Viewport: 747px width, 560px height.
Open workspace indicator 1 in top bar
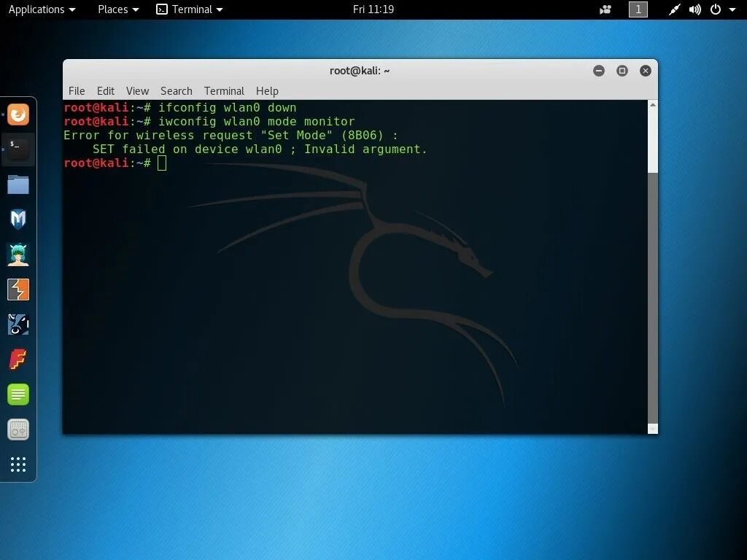[638, 9]
